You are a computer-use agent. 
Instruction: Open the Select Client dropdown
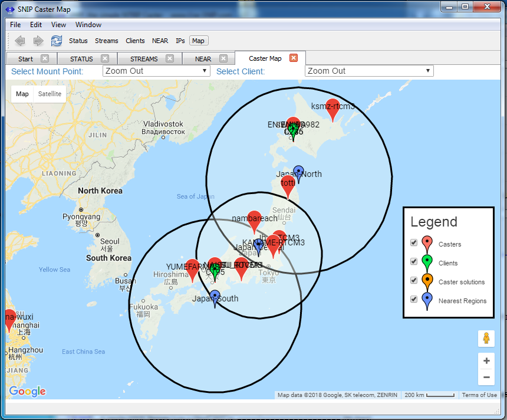[x=369, y=71]
